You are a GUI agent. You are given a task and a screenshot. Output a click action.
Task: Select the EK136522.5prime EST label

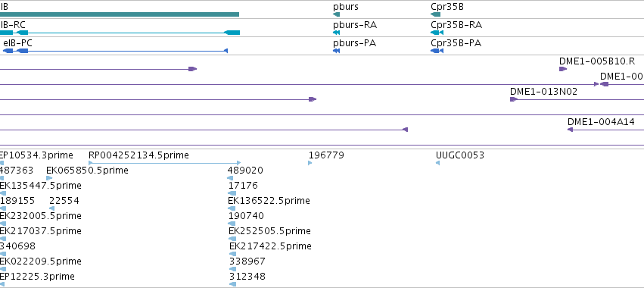pyautogui.click(x=269, y=201)
